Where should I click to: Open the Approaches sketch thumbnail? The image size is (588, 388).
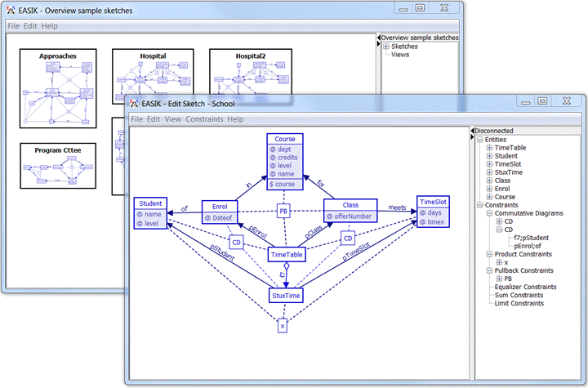pyautogui.click(x=58, y=88)
